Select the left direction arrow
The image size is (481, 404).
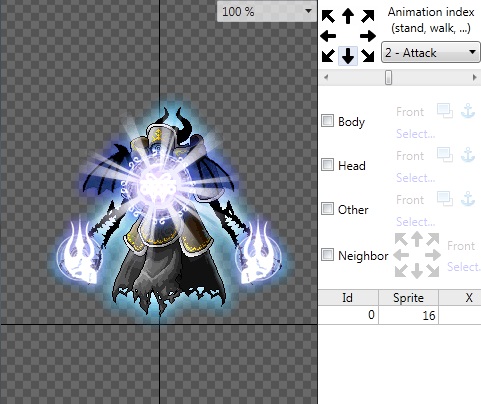(328, 36)
